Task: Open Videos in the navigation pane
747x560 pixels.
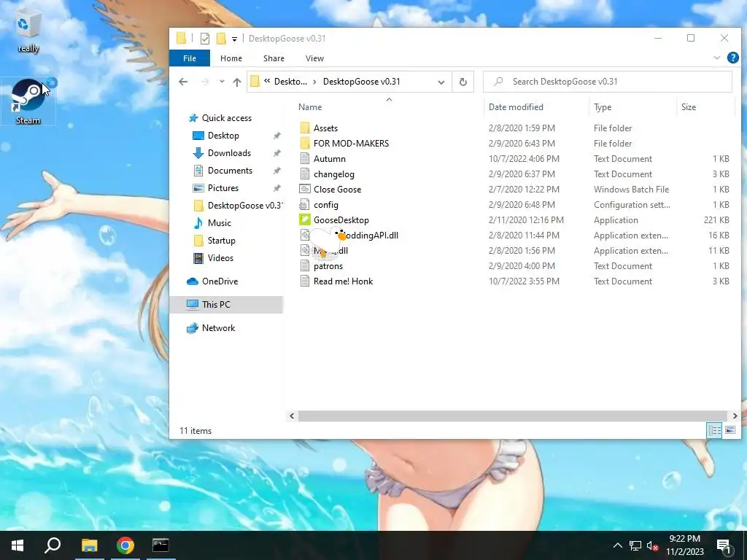Action: click(x=220, y=258)
